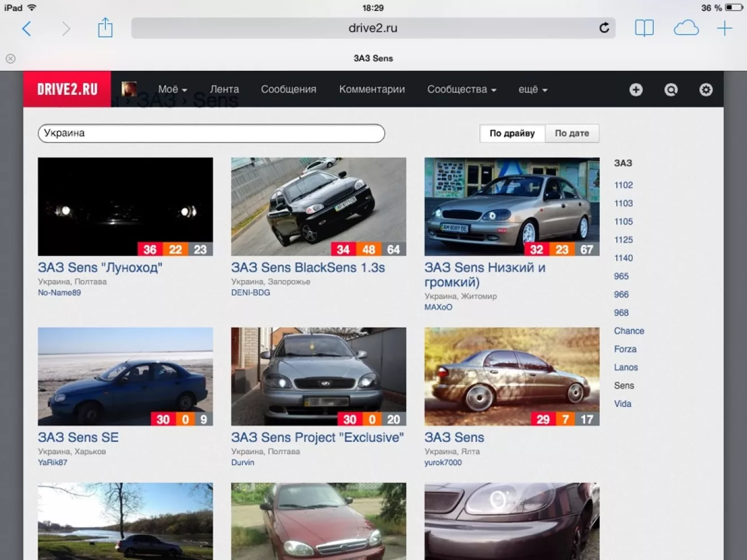Open ЗАЗ Sens BlackSens 1.3s title link
Screen dimensions: 747x560
(308, 268)
